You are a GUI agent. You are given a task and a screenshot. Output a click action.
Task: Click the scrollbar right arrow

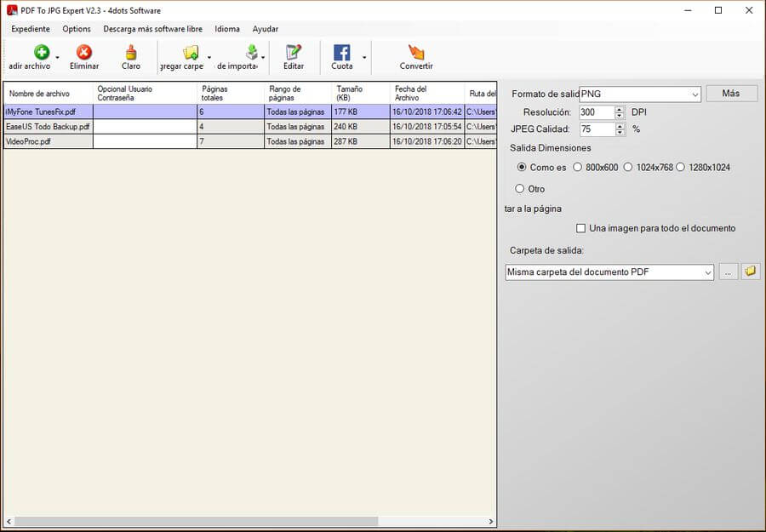(491, 521)
